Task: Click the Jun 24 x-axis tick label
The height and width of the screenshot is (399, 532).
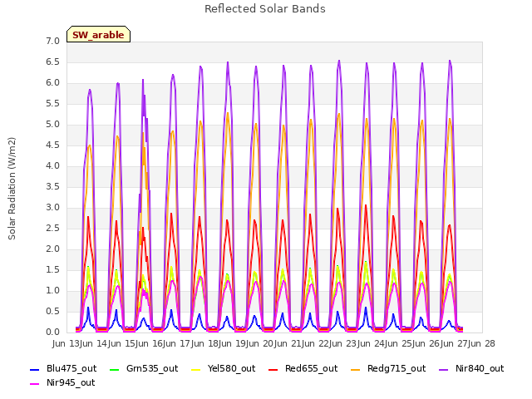Action: tap(372, 343)
